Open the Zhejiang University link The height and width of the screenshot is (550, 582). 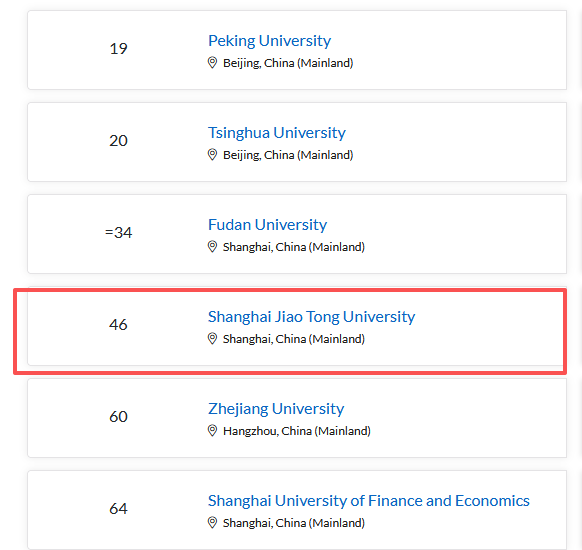(276, 409)
